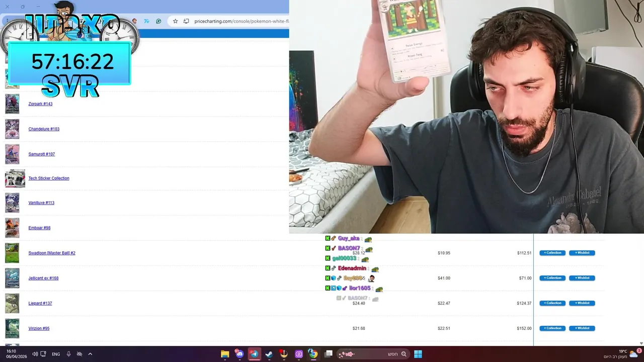Open the Jellicent ex #168 link
Screen dimensions: 644x362
point(43,279)
